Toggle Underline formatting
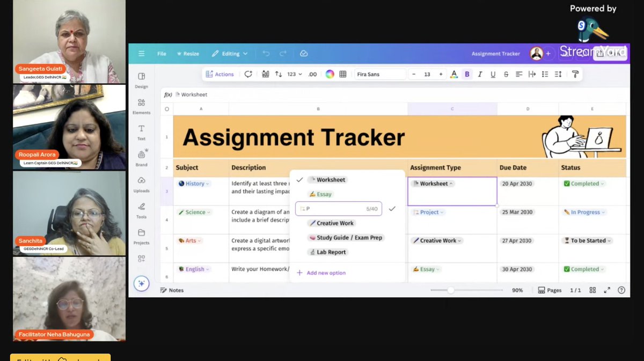The width and height of the screenshot is (644, 361). [x=493, y=74]
